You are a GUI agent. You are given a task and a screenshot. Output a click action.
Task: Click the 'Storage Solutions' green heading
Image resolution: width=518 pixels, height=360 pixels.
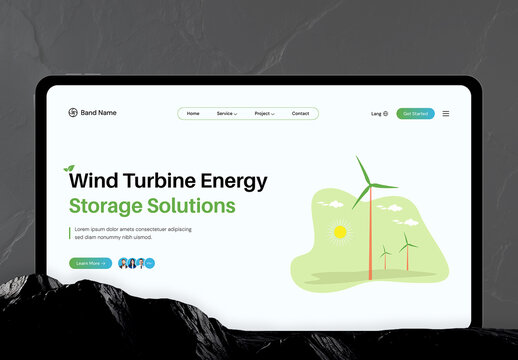coord(152,206)
